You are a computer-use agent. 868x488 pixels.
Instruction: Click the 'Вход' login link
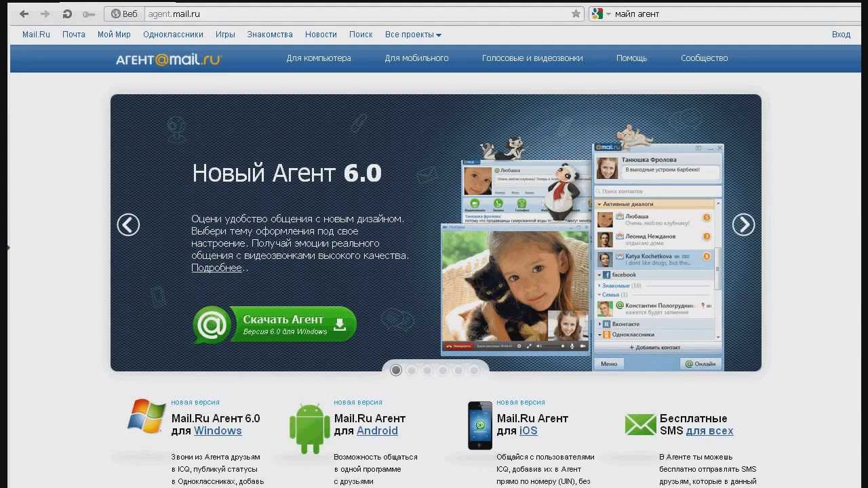coord(841,35)
